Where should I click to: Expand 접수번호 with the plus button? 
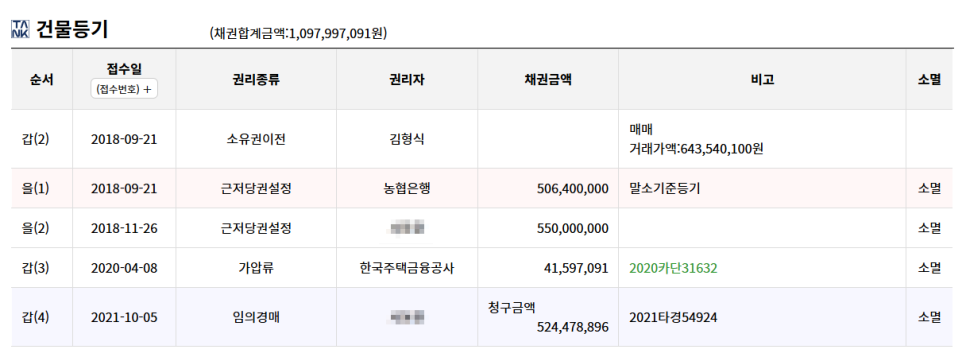pyautogui.click(x=124, y=89)
